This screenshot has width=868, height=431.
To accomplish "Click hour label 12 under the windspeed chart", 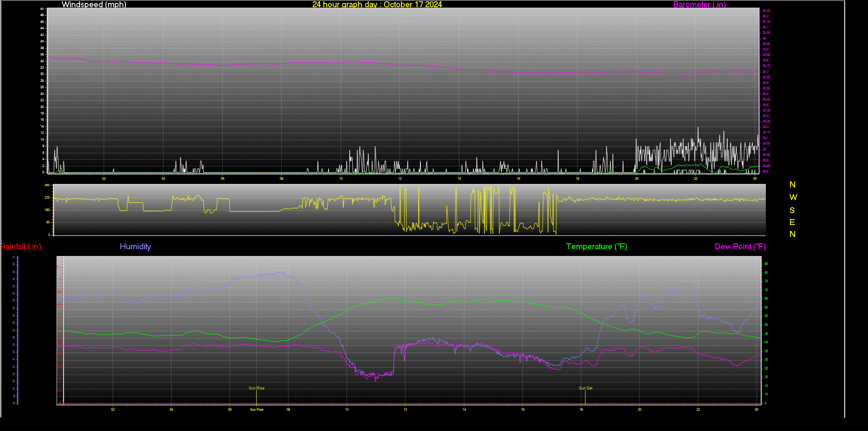I will coord(400,178).
